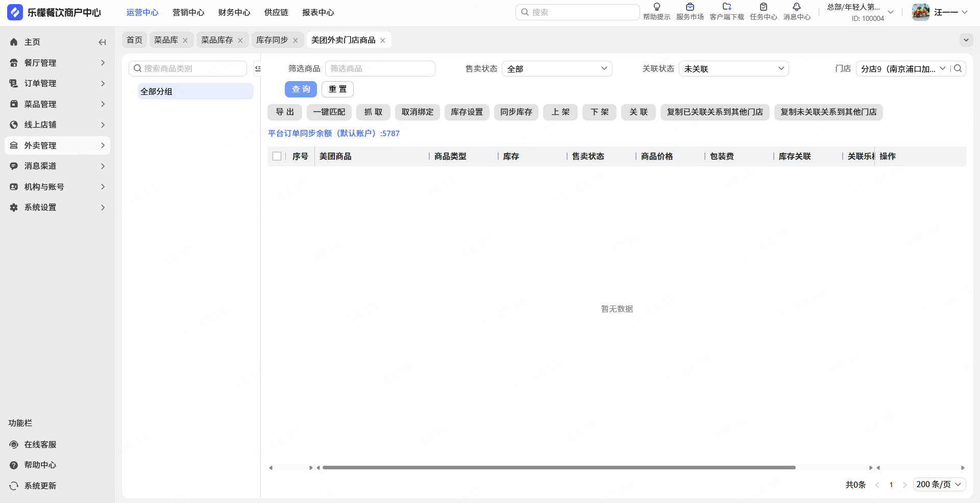The image size is (980, 503).
Task: Open the 服务市场 icon
Action: [x=690, y=7]
